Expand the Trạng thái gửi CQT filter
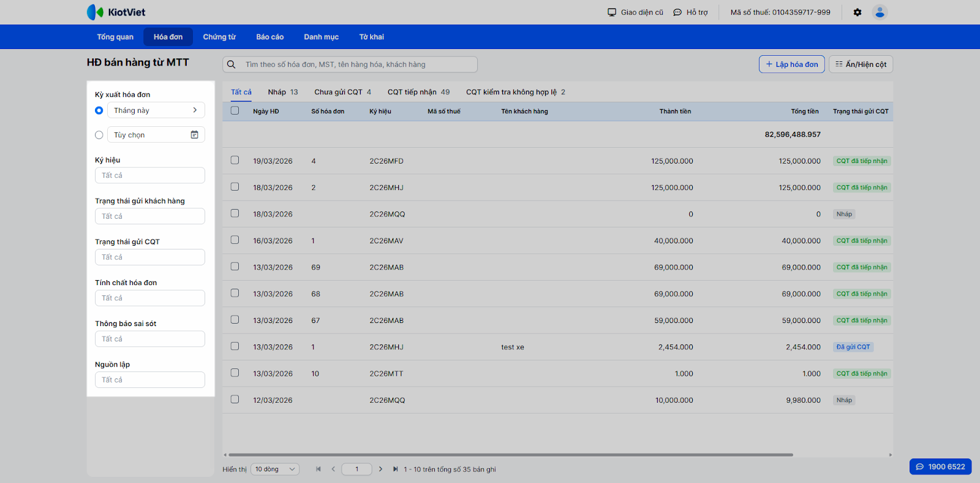980x483 pixels. (x=150, y=257)
